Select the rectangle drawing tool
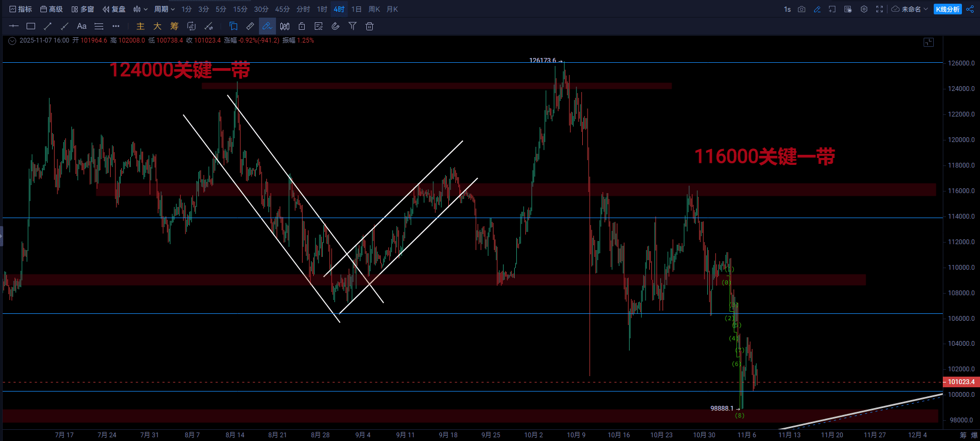The image size is (980, 441). [x=31, y=26]
